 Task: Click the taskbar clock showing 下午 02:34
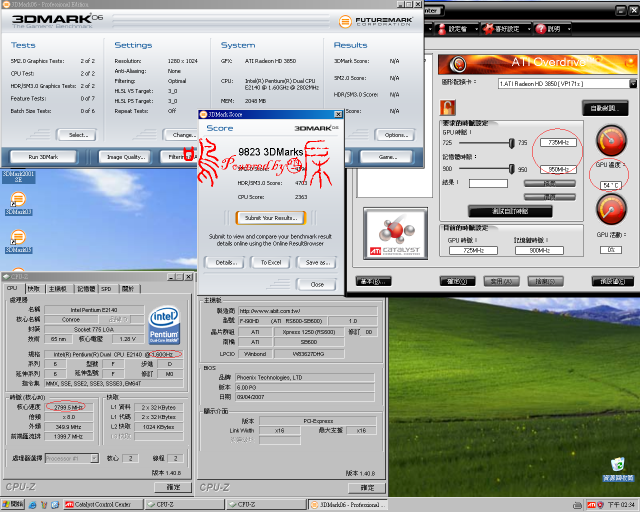tap(621, 505)
